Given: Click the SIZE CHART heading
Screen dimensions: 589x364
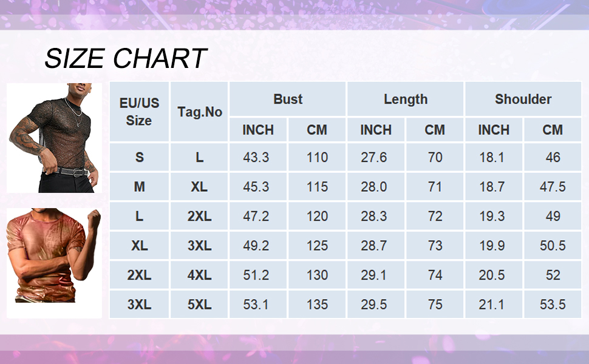Looking at the screenshot, I should pos(126,59).
